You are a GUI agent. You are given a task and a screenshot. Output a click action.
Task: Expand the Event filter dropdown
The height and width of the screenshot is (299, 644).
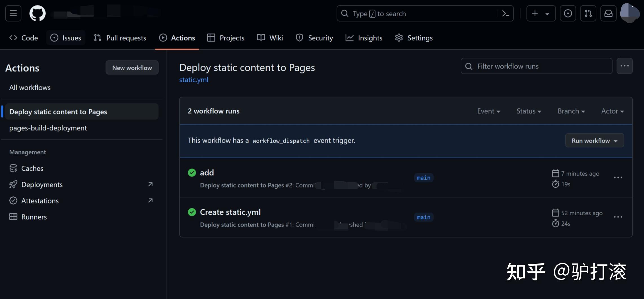(x=489, y=111)
